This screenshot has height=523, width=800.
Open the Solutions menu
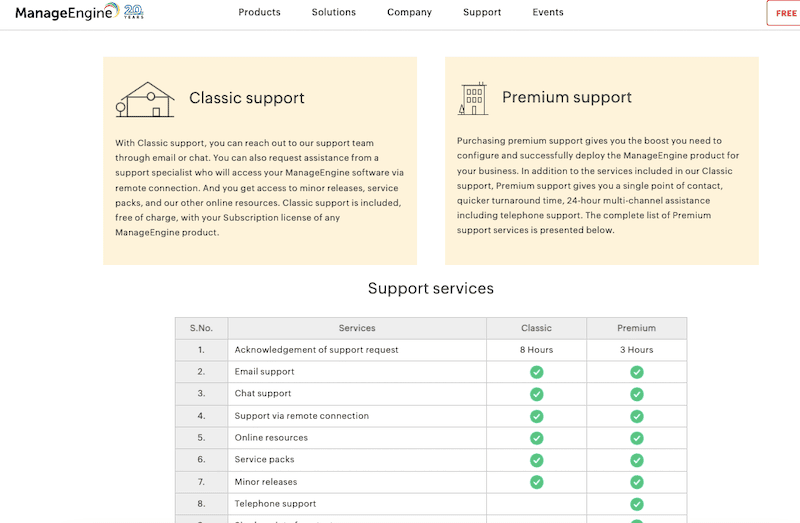334,12
